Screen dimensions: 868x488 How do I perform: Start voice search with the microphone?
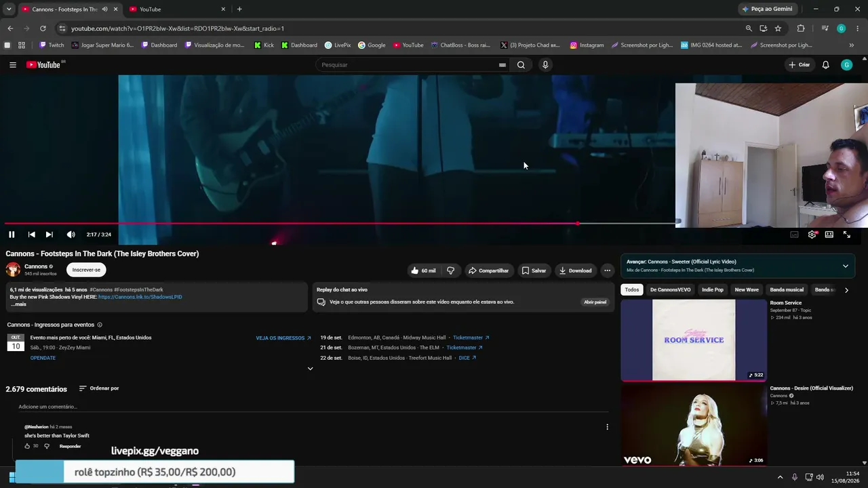point(545,65)
